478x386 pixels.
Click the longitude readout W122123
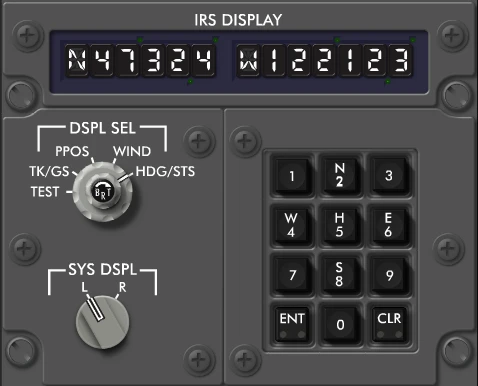click(324, 61)
